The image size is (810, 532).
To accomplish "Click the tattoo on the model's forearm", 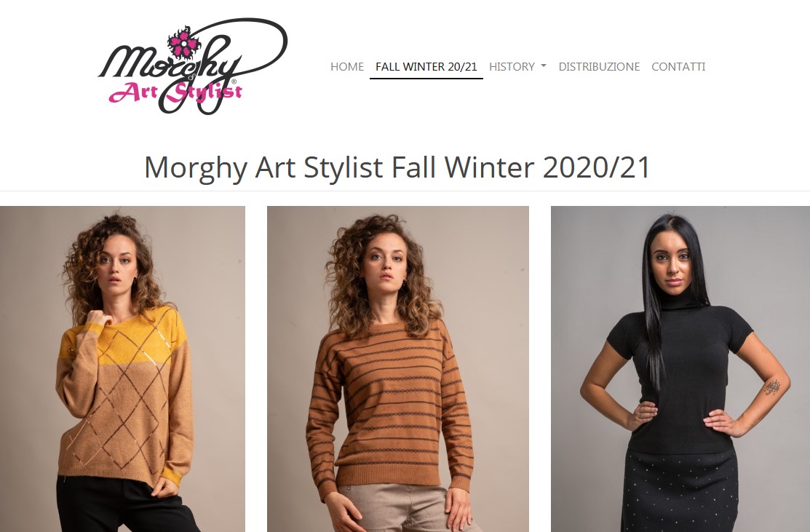I will 772,387.
